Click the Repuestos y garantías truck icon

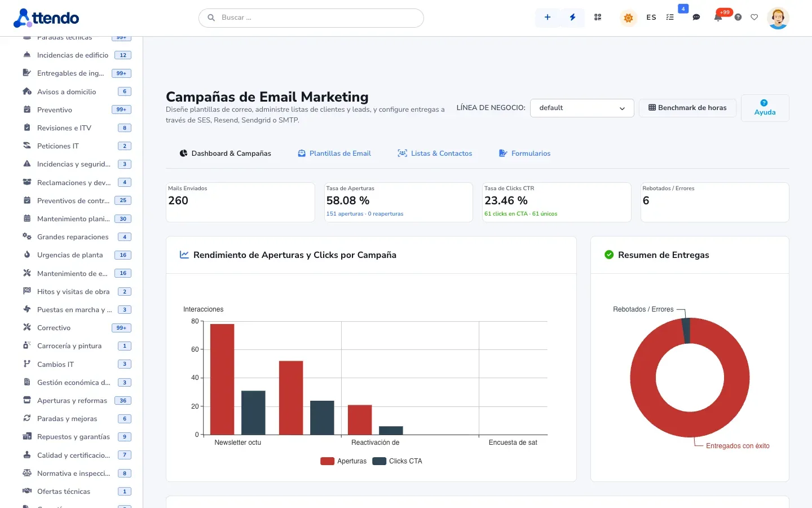(x=27, y=436)
